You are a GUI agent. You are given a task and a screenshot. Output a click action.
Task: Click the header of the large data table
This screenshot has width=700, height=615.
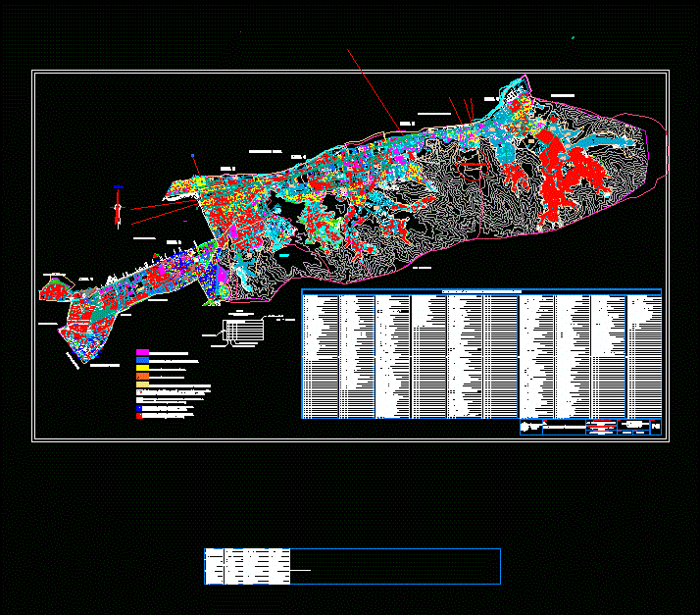click(481, 291)
